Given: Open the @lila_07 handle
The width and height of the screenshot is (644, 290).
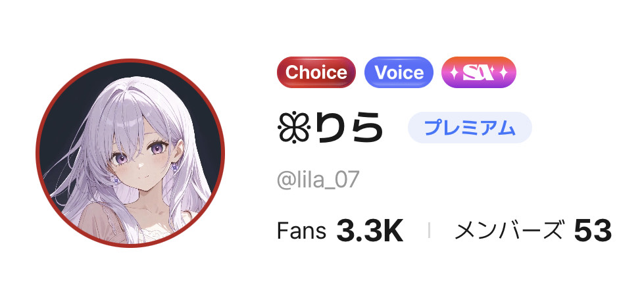Looking at the screenshot, I should tap(318, 180).
